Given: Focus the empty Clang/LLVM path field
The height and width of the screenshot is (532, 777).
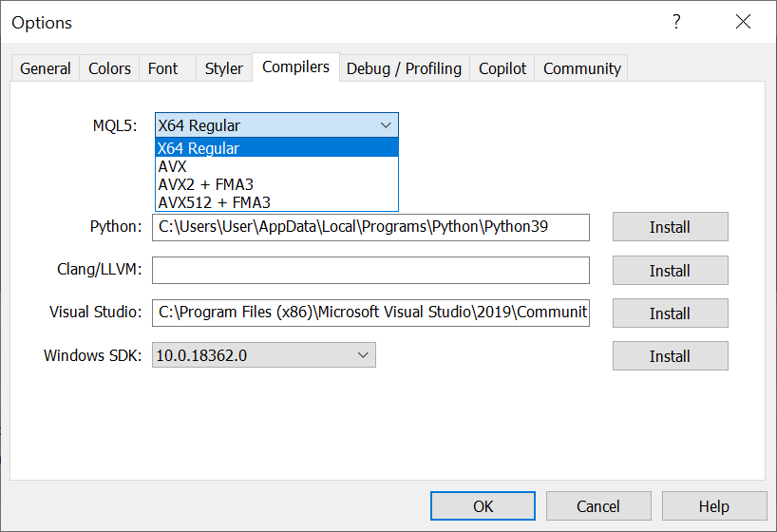Looking at the screenshot, I should [370, 271].
